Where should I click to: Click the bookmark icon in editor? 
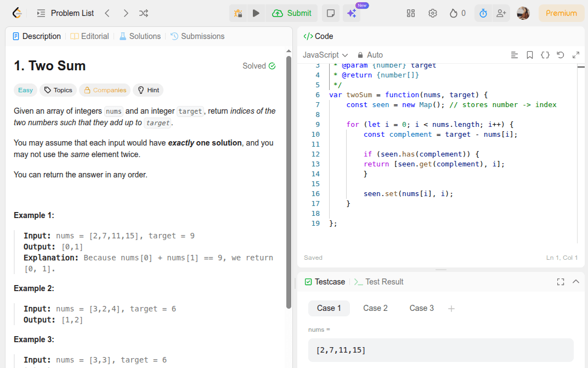pos(530,55)
